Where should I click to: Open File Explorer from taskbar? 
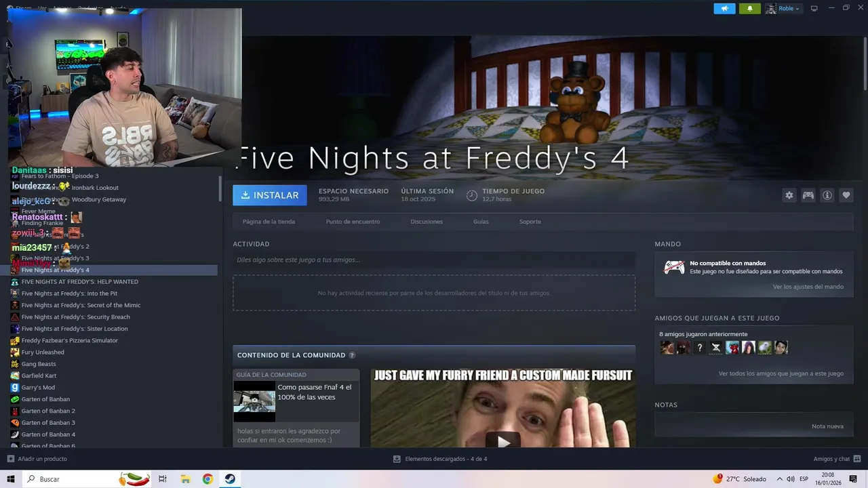(x=185, y=479)
